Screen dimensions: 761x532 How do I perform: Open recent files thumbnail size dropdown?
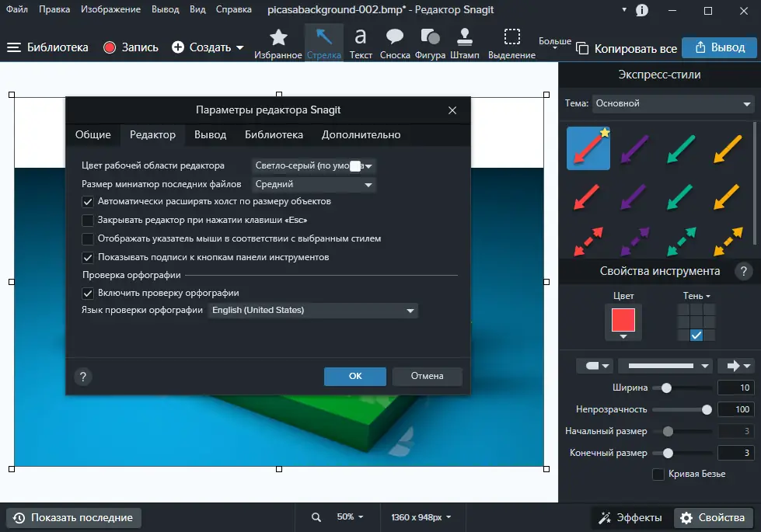313,184
